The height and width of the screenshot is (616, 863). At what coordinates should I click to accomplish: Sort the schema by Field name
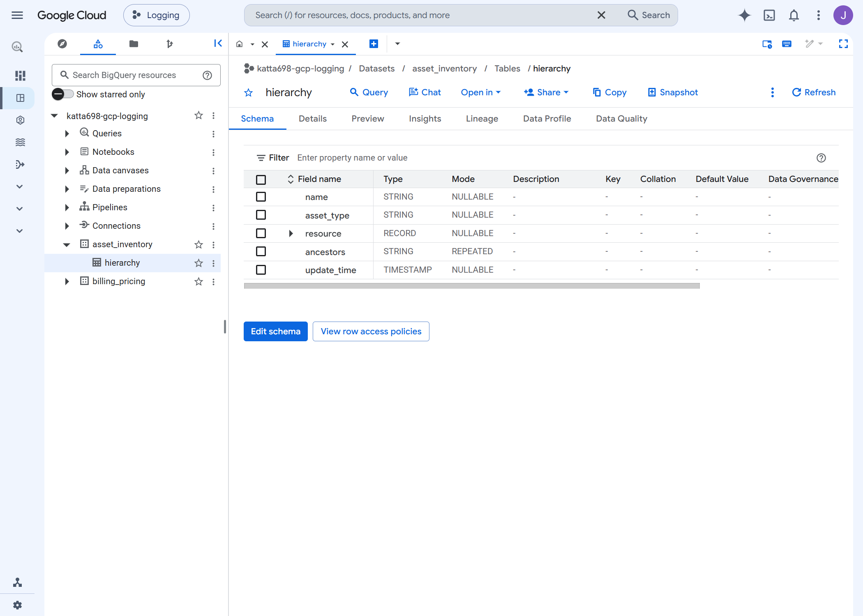click(x=314, y=179)
